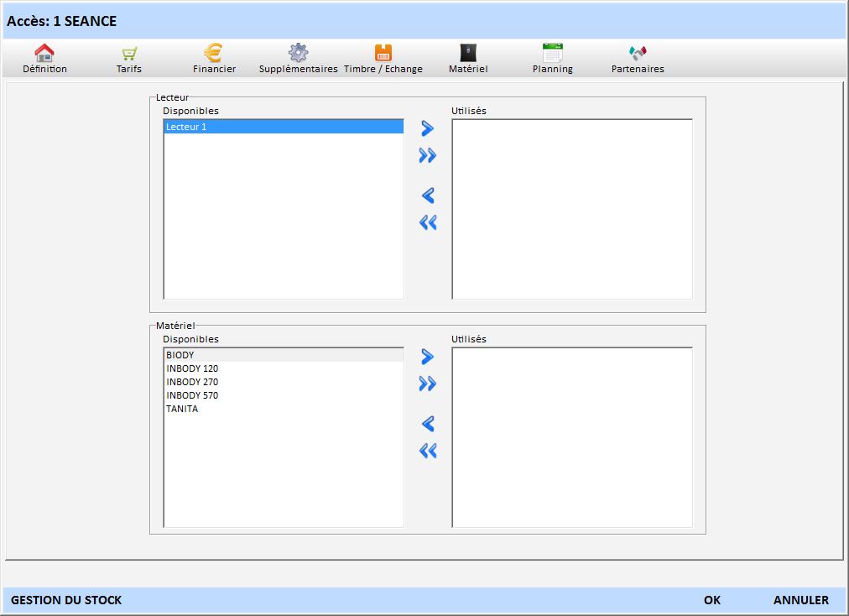Open the Définition tab with house icon
849x616 pixels.
(44, 59)
